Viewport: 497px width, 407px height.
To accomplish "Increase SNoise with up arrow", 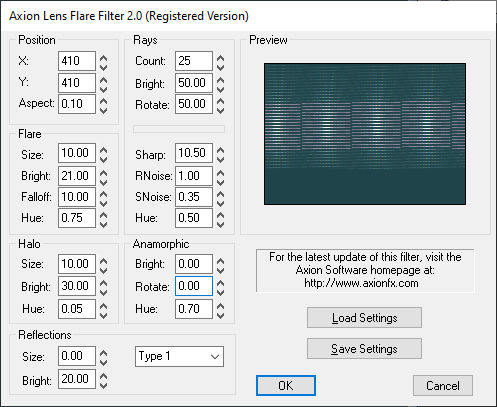I will pyautogui.click(x=220, y=194).
